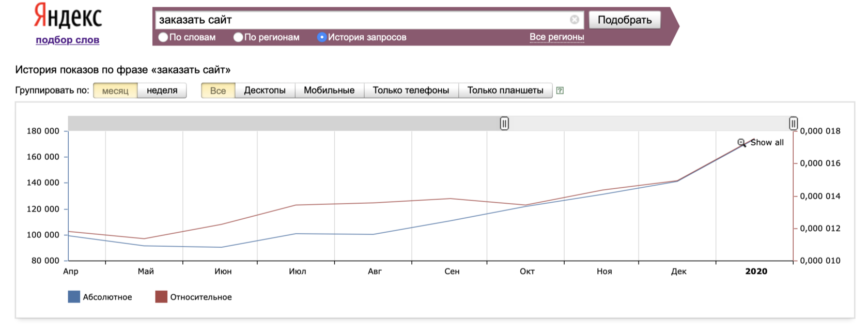Open the Все регионы region selector

[x=556, y=37]
